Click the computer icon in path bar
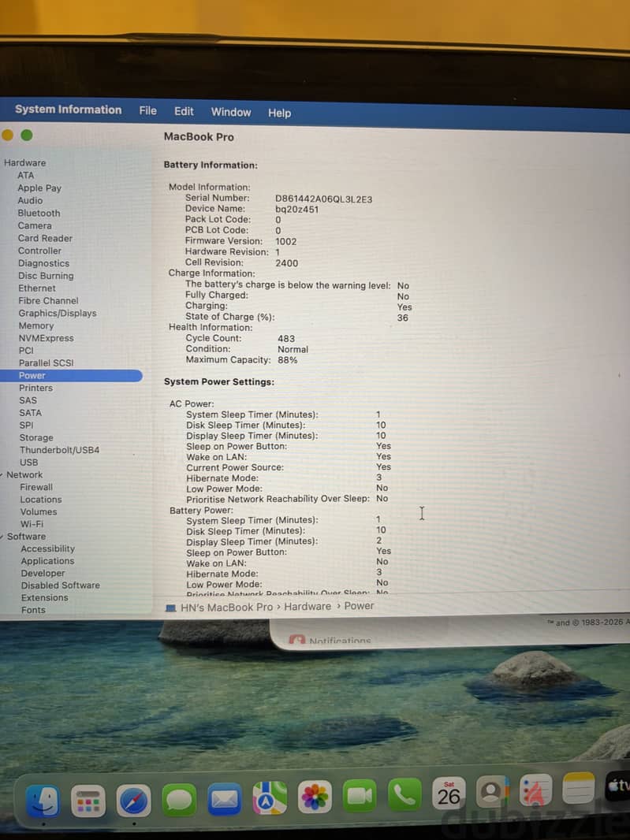Image resolution: width=630 pixels, height=840 pixels. click(x=170, y=608)
